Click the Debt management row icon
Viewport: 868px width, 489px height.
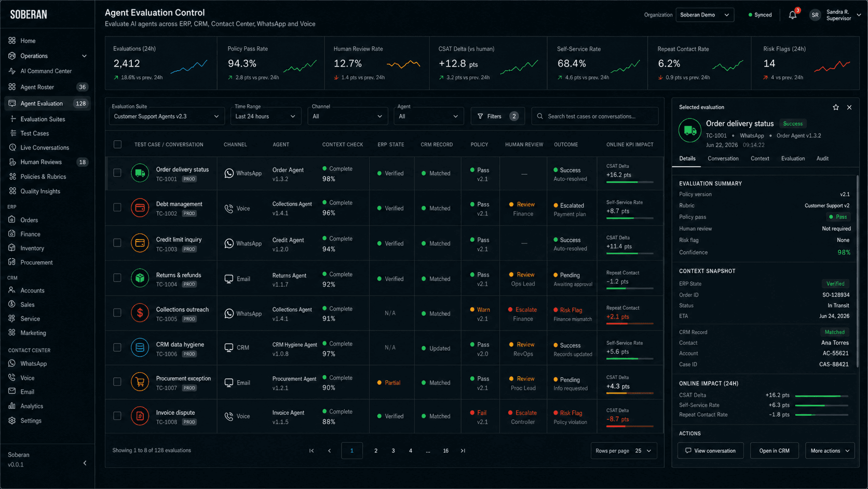(x=140, y=208)
